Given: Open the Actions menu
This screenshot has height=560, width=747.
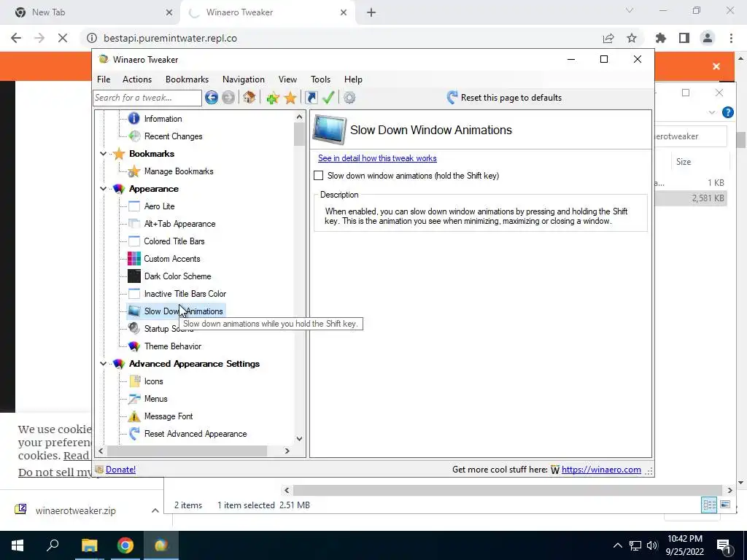Looking at the screenshot, I should [137, 79].
